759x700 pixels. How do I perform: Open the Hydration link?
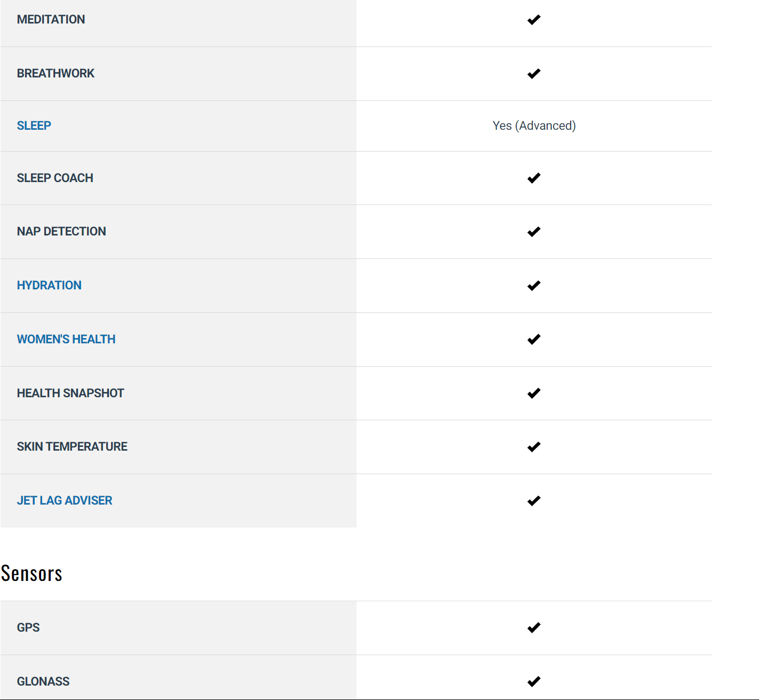point(49,285)
